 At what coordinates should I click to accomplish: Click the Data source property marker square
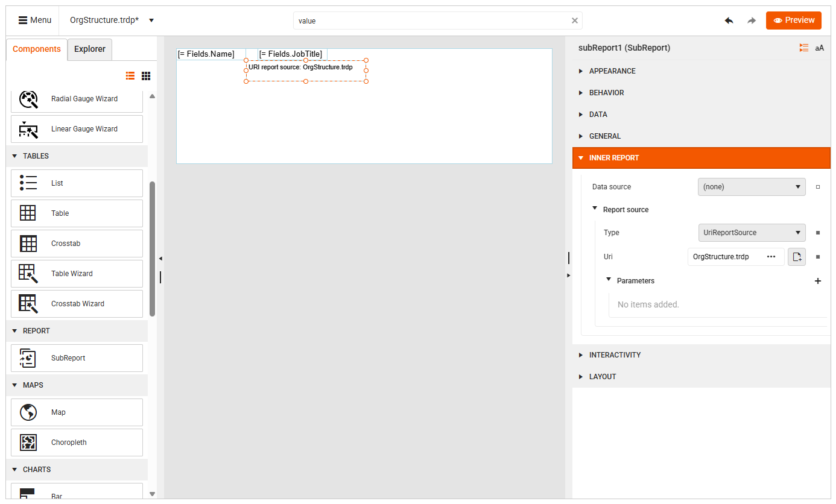point(818,187)
